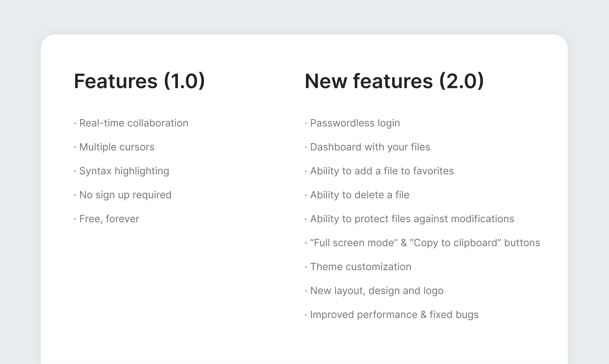Click the Features (1.0) heading
The width and height of the screenshot is (609, 364).
[139, 81]
